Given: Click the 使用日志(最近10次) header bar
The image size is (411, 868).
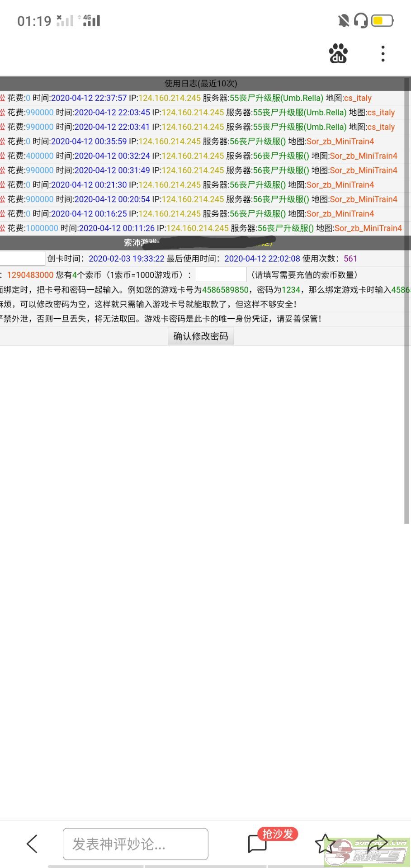Looking at the screenshot, I should [201, 84].
